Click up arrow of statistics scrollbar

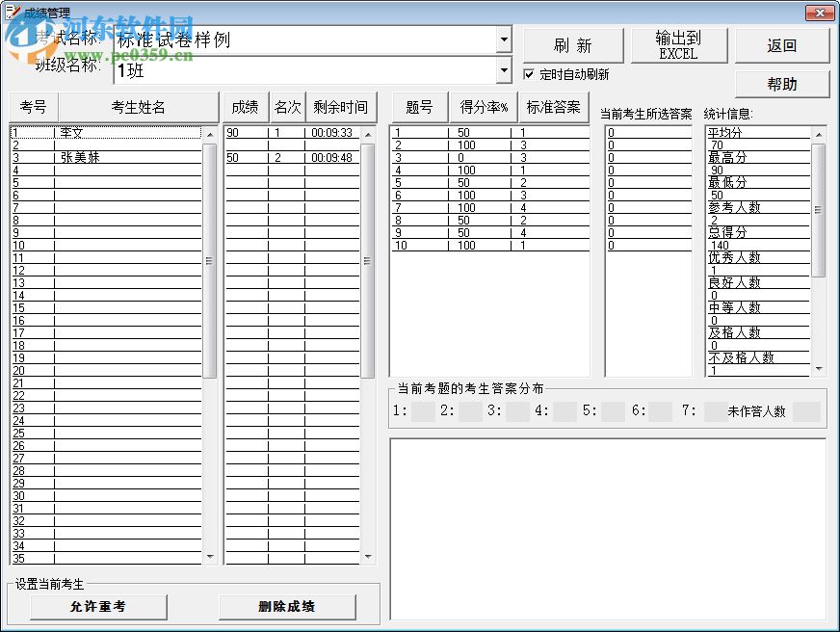click(x=819, y=135)
